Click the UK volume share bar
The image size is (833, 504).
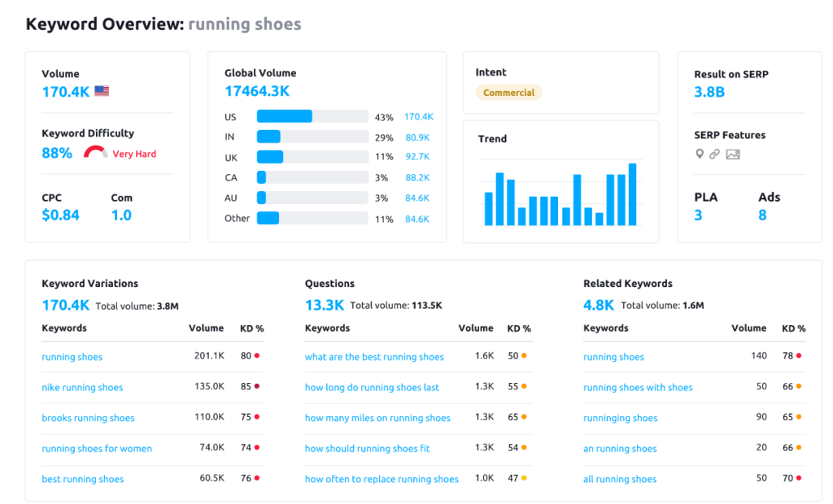(x=312, y=157)
